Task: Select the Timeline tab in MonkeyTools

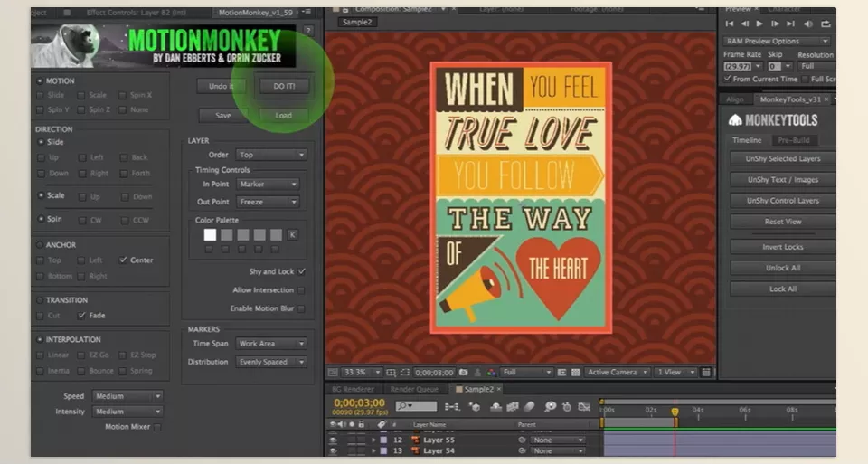Action: pyautogui.click(x=747, y=140)
